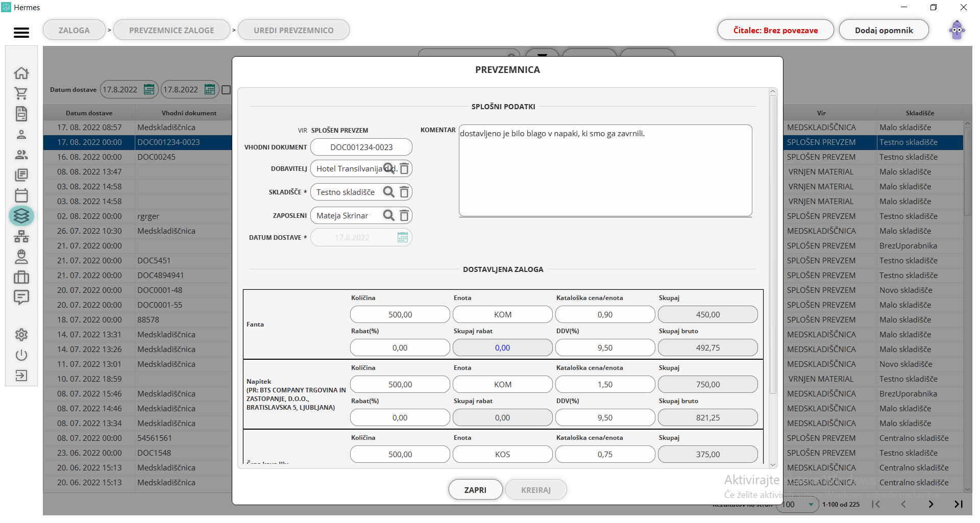The width and height of the screenshot is (980, 523).
Task: Navigate to Zaloga breadcrumb
Action: [x=74, y=30]
